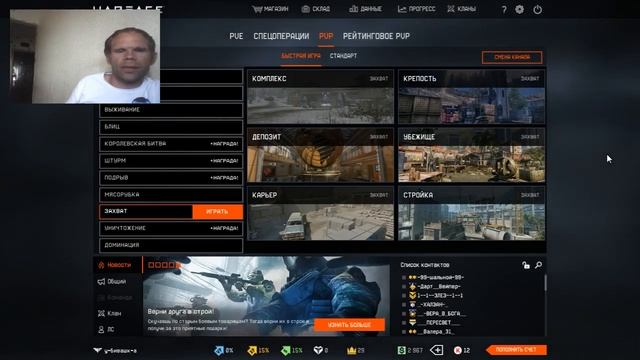Open the Кланы menu
640x360 pixels.
tap(461, 9)
